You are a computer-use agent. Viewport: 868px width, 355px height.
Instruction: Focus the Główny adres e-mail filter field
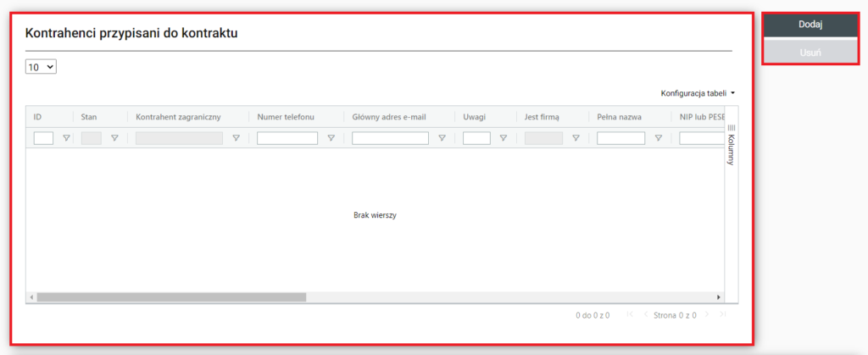tap(390, 138)
